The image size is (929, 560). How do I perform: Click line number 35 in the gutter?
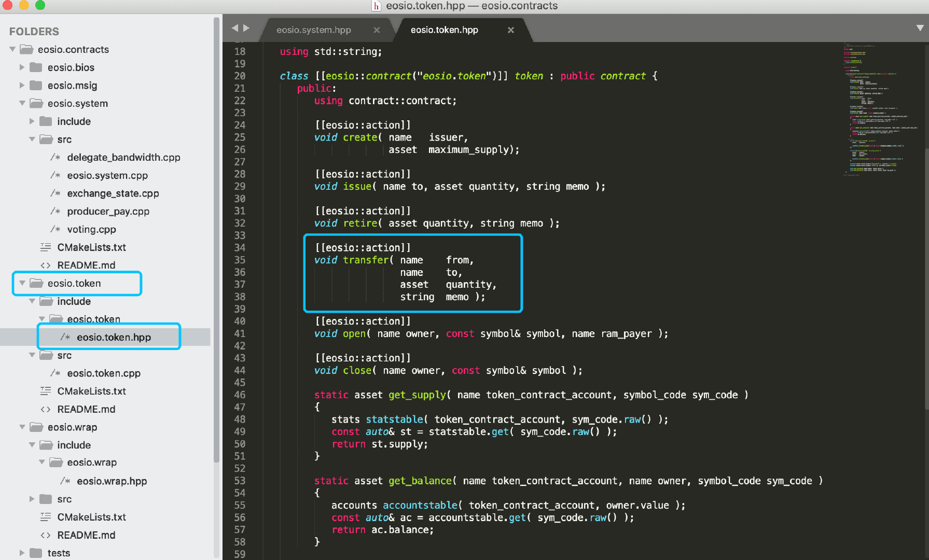pos(240,260)
